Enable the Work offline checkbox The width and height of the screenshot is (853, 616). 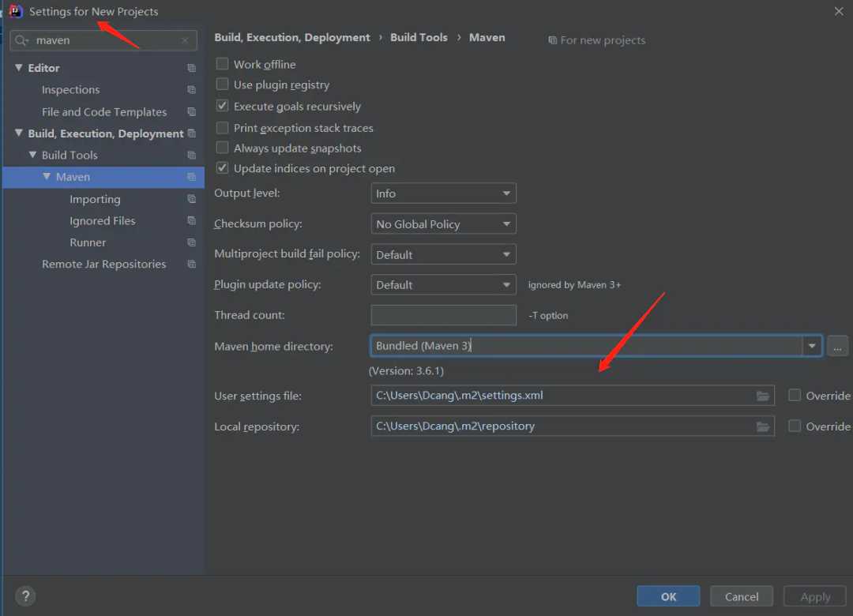click(x=222, y=64)
